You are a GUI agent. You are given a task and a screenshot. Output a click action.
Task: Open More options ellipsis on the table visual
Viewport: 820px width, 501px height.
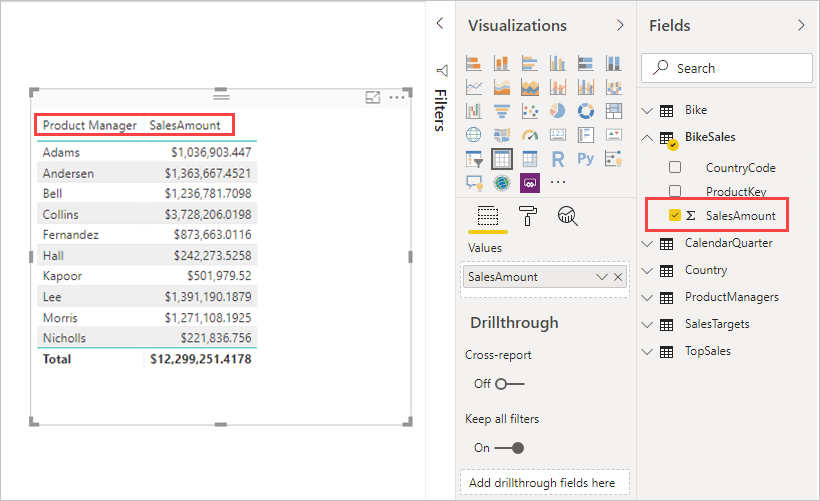[x=397, y=97]
